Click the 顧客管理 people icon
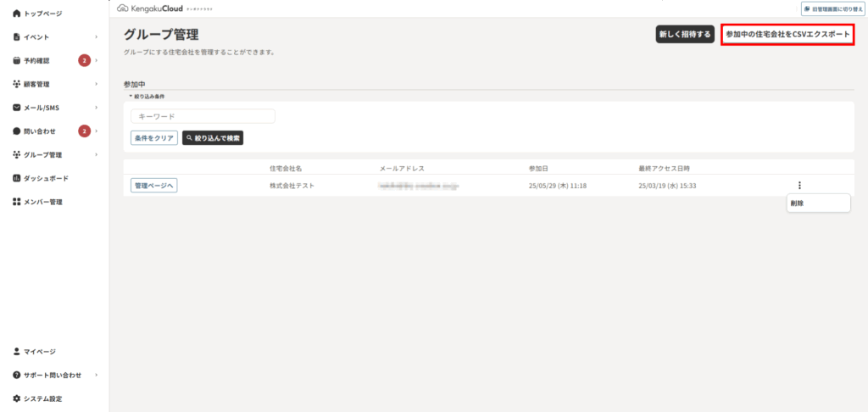The height and width of the screenshot is (412, 868). (17, 85)
